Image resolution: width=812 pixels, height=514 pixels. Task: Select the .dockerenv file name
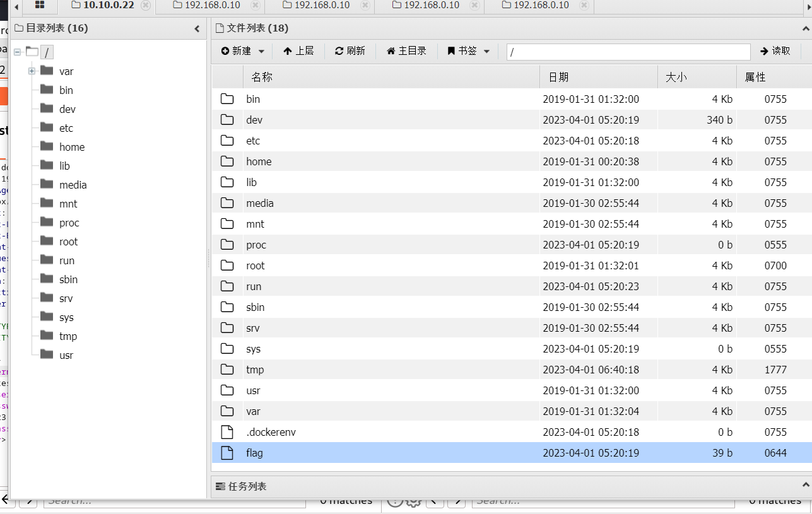point(271,432)
